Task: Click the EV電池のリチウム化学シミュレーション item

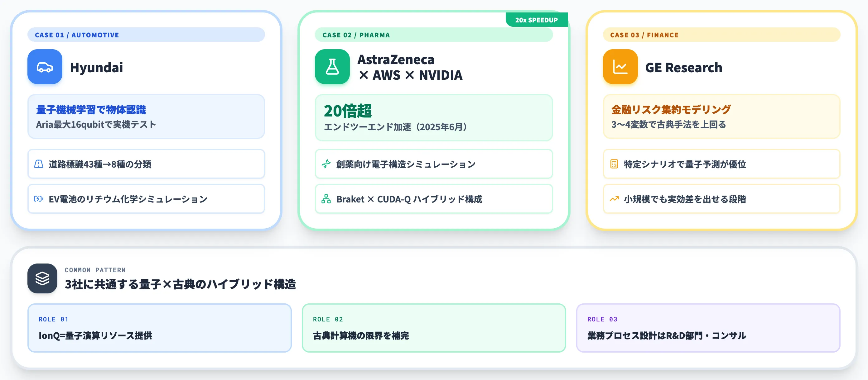Action: [146, 199]
